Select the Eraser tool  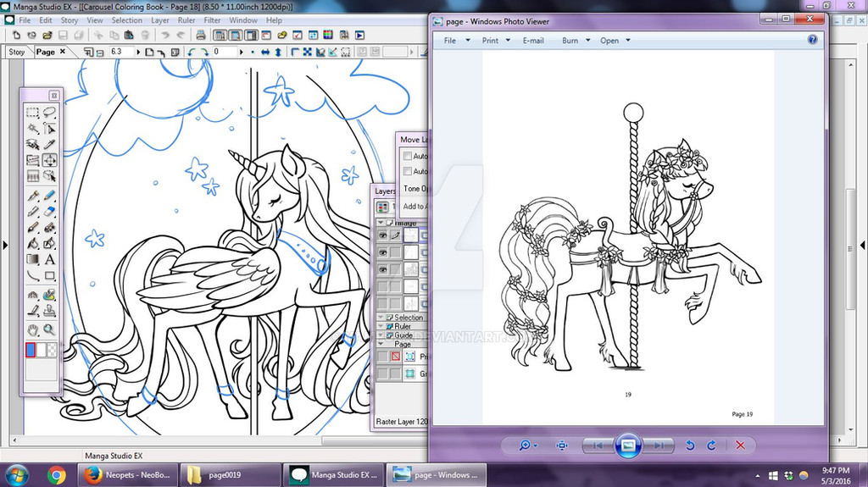click(49, 212)
